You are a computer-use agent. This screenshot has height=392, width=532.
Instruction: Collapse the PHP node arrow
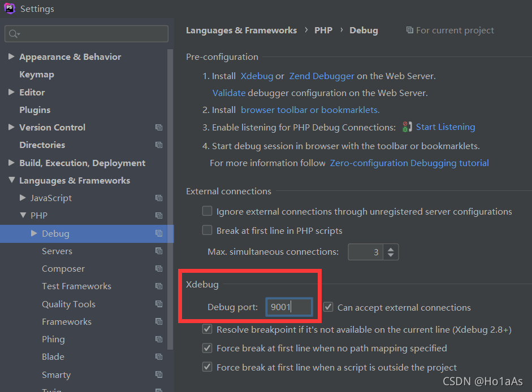click(x=23, y=215)
